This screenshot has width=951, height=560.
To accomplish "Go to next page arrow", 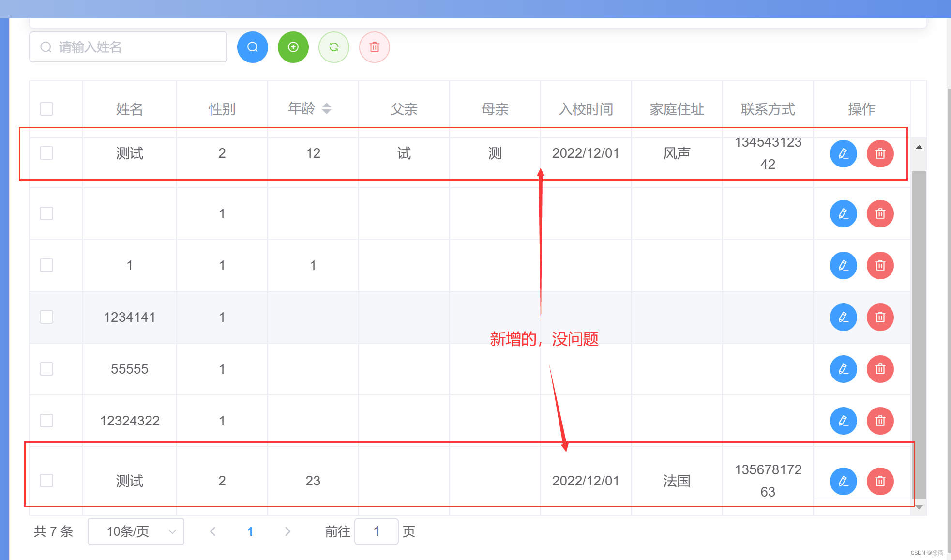I will (287, 531).
